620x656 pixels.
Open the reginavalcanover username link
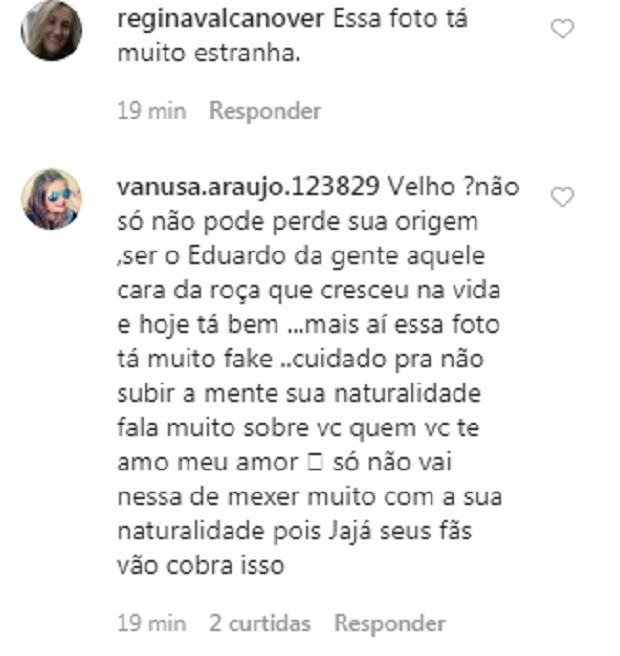[220, 19]
